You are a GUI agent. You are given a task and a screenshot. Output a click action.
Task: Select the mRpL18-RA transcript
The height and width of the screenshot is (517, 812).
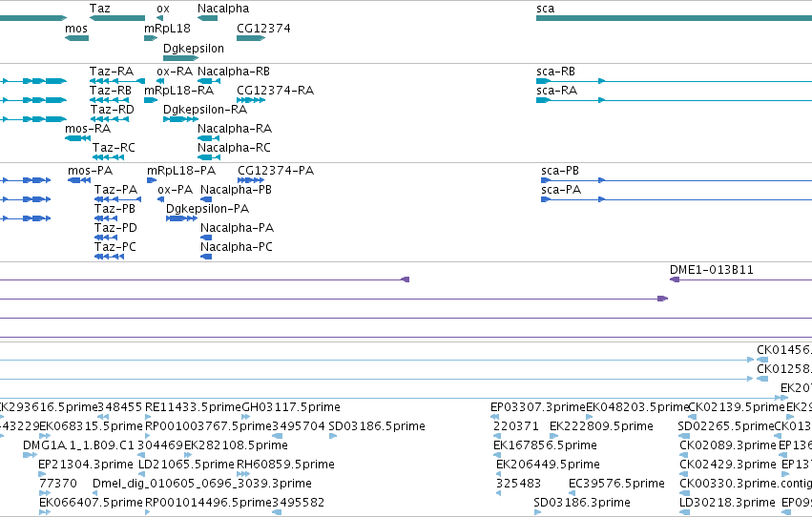click(x=151, y=100)
